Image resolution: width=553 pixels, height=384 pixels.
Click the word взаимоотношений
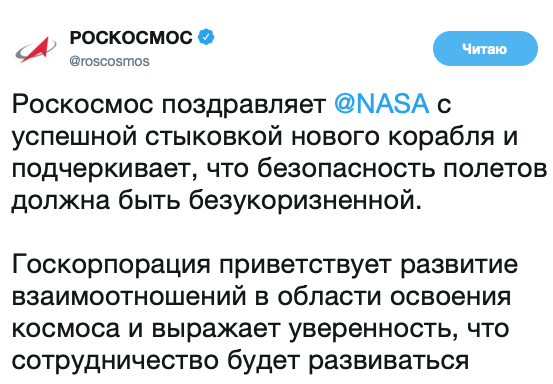[129, 297]
